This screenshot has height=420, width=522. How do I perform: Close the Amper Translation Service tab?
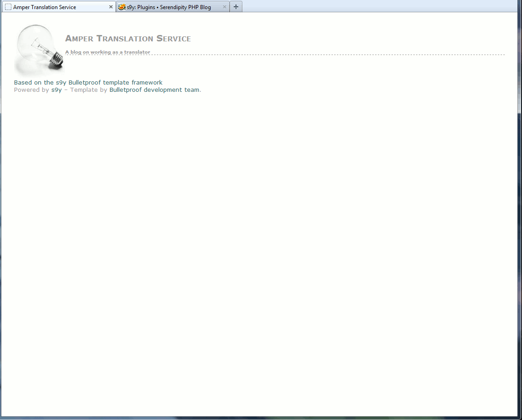(x=110, y=7)
